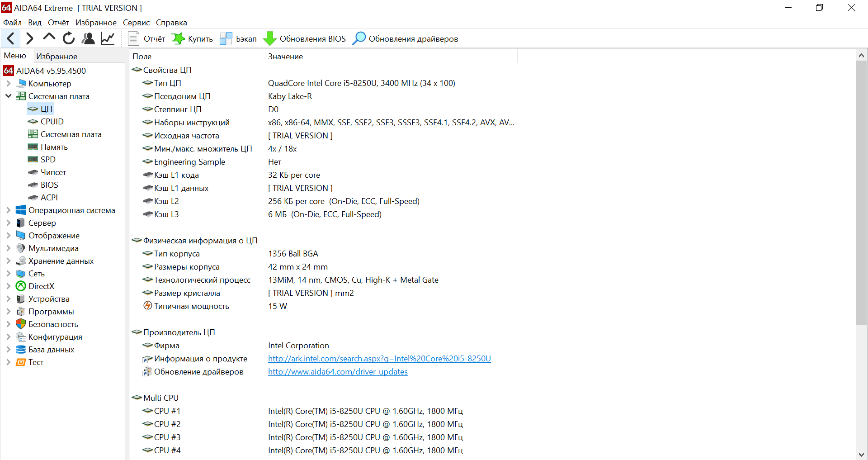Select the ACPI tree item
868x460 pixels.
click(49, 198)
